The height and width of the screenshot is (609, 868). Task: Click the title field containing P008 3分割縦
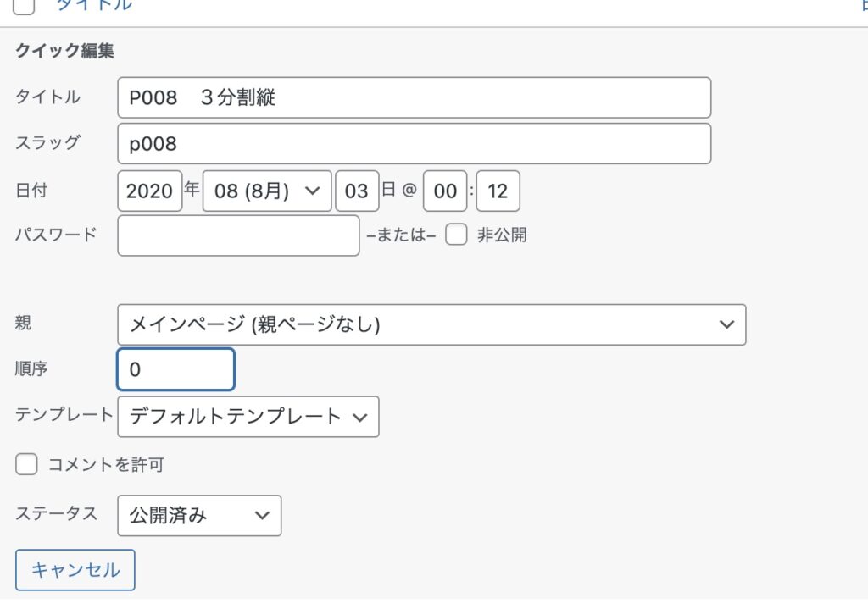[414, 98]
